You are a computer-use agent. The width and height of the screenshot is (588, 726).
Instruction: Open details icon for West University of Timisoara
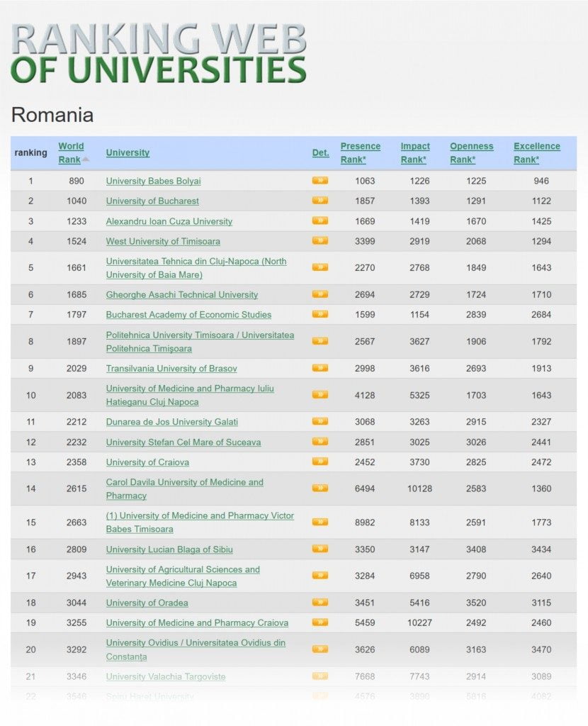coord(320,241)
